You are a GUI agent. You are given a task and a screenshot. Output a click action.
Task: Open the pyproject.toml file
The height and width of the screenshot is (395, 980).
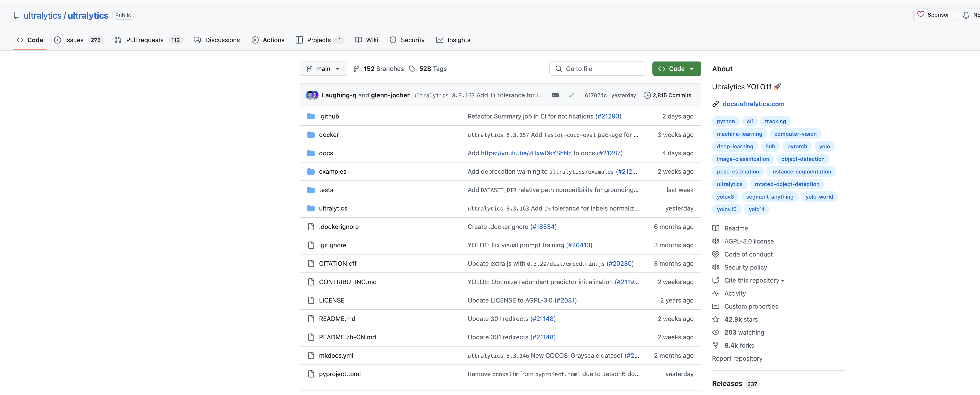pos(340,374)
